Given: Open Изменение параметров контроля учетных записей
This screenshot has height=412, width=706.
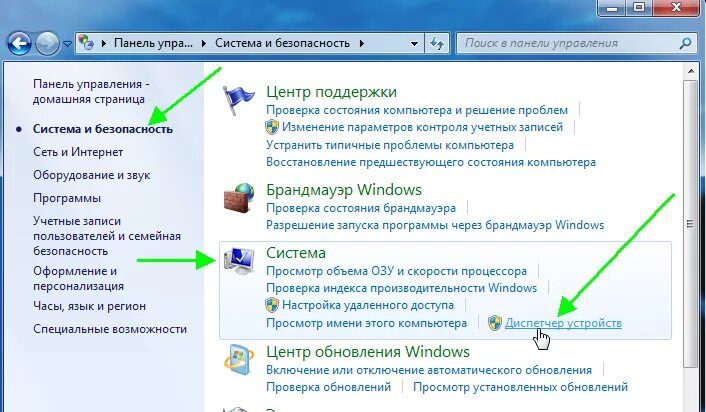Looking at the screenshot, I should [422, 127].
